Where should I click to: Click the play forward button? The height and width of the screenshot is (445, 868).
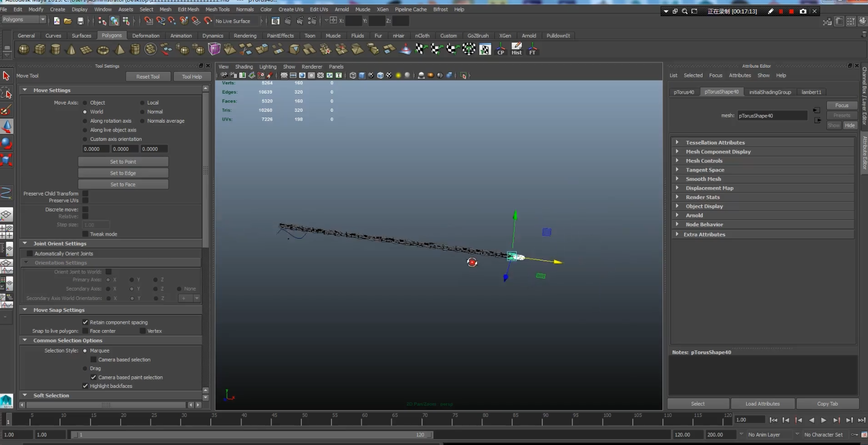[824, 420]
